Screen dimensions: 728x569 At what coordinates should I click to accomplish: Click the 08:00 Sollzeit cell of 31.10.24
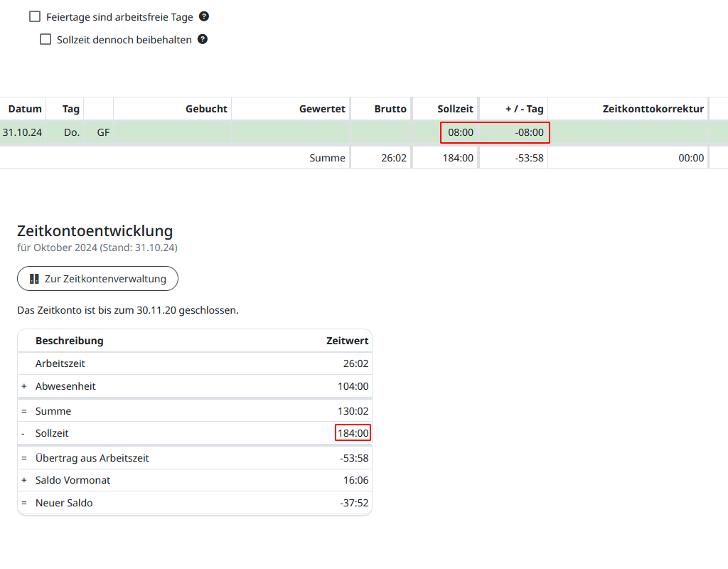[x=460, y=132]
